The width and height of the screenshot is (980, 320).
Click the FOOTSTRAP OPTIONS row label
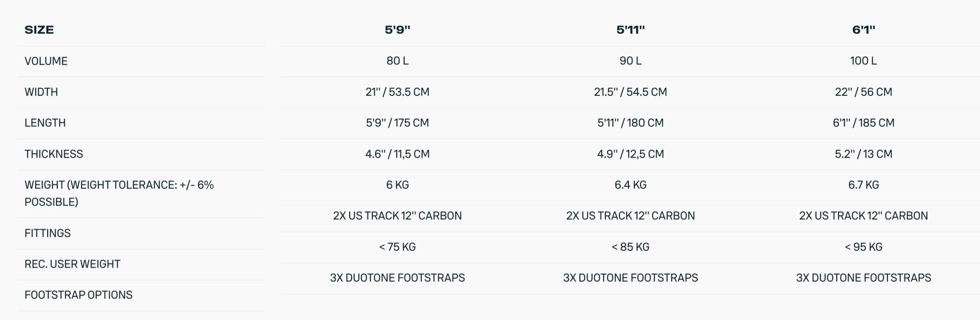click(78, 295)
